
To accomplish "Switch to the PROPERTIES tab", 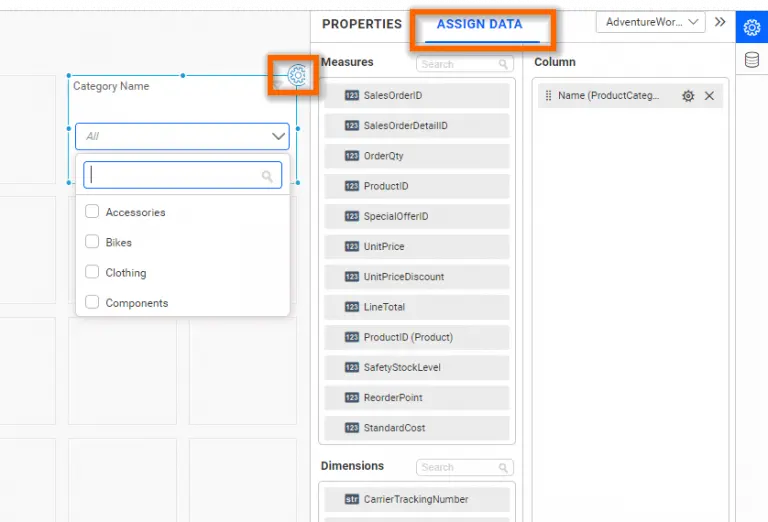I will [x=361, y=24].
